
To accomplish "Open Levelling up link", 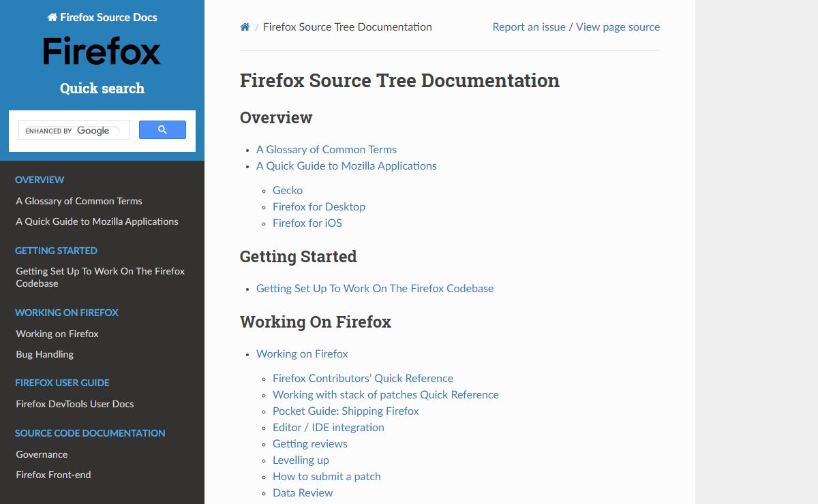I will [301, 460].
